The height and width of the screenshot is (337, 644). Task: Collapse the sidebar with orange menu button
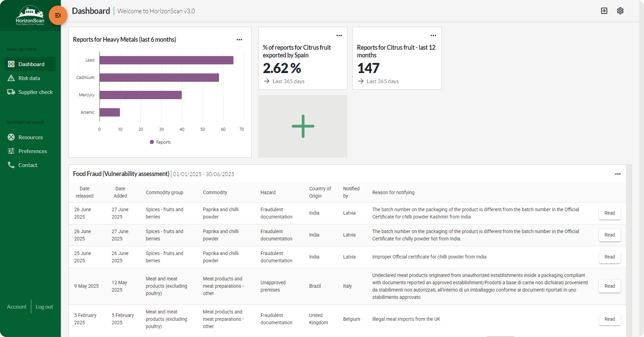tap(58, 15)
